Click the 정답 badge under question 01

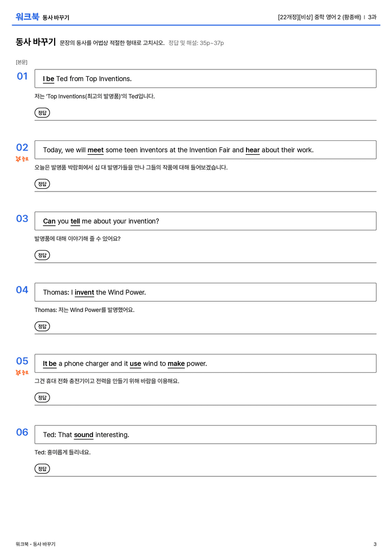(x=42, y=112)
